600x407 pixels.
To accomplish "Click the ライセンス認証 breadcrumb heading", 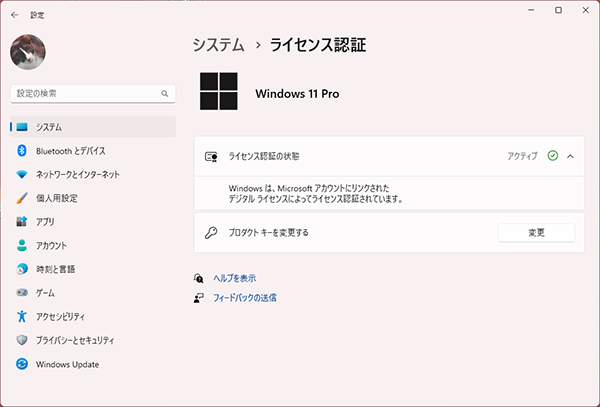I will 318,45.
